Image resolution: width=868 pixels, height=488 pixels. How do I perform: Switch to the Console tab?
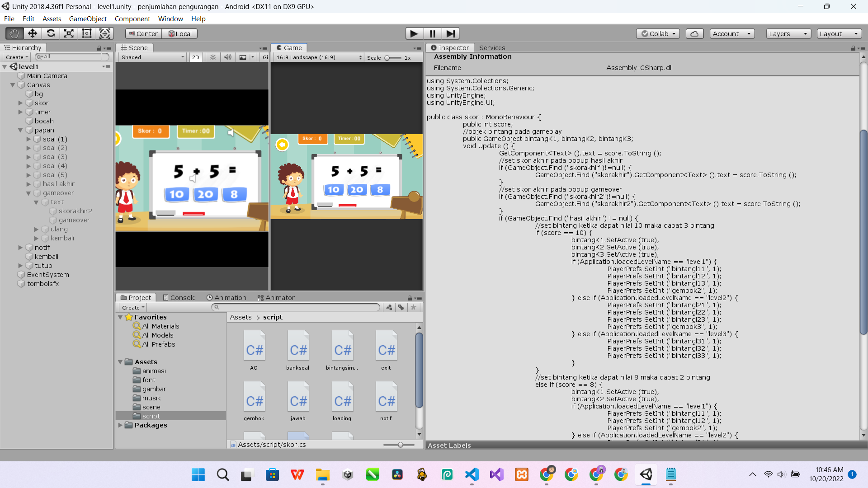179,298
